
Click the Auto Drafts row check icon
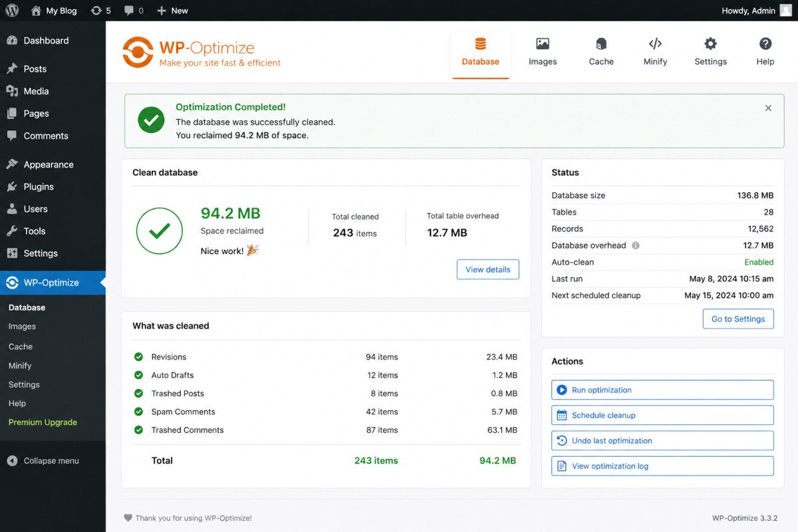(x=138, y=375)
